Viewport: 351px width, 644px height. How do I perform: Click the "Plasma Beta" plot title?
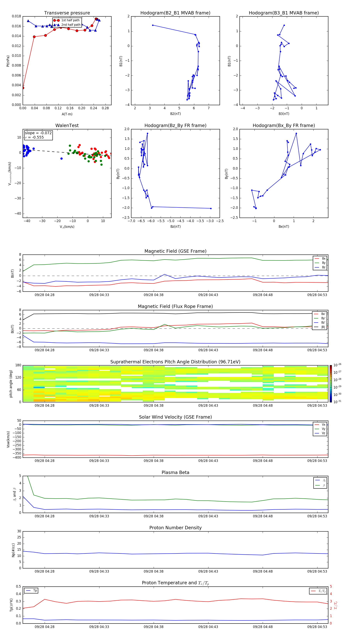[x=175, y=473]
